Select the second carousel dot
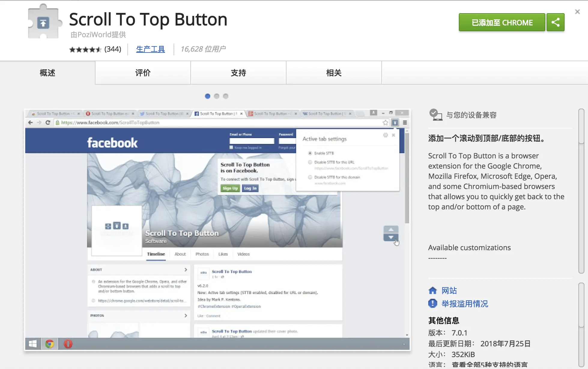This screenshot has width=588, height=369. [217, 96]
